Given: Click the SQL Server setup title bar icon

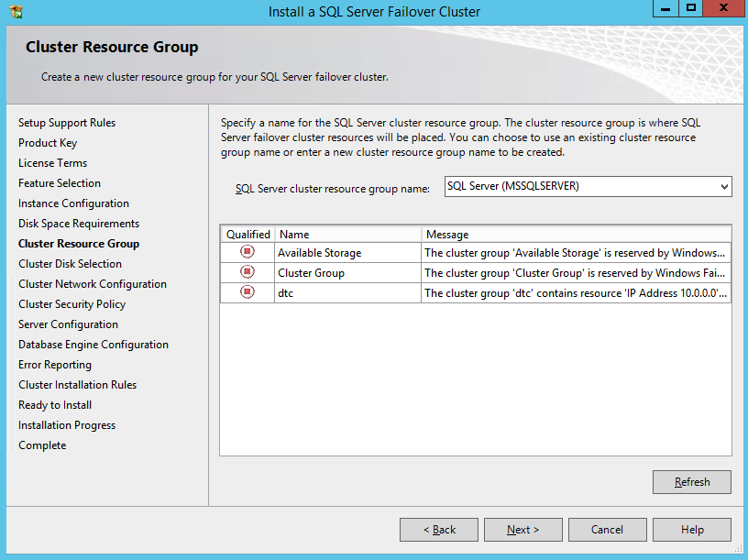Looking at the screenshot, I should tap(16, 12).
